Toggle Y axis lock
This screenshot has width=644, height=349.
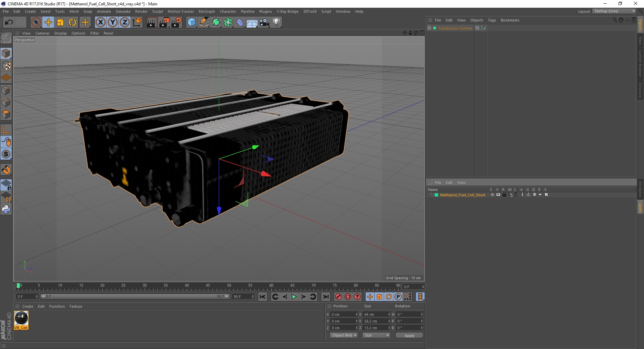click(x=113, y=22)
